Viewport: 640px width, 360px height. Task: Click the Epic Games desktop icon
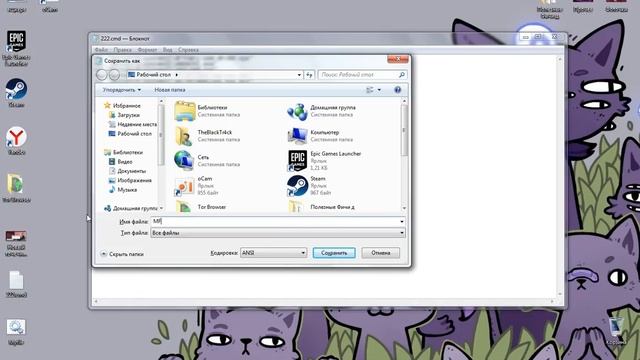point(16,47)
